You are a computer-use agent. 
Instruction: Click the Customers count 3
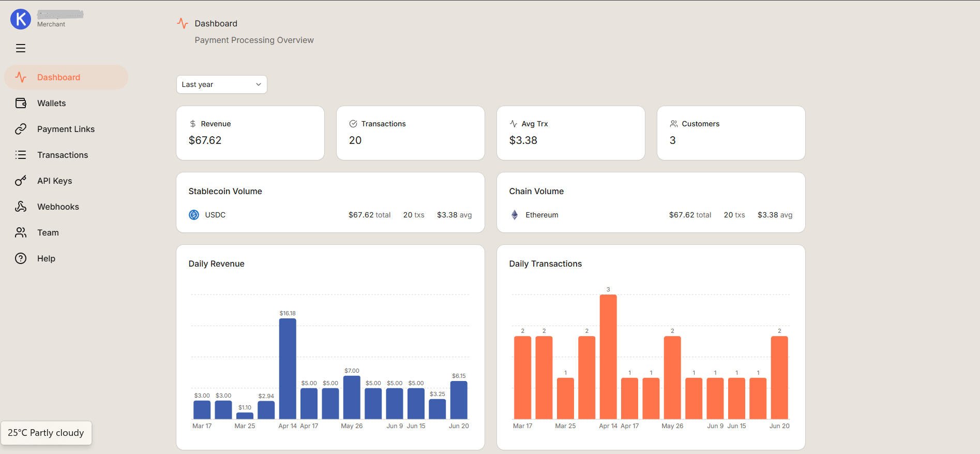(x=673, y=140)
